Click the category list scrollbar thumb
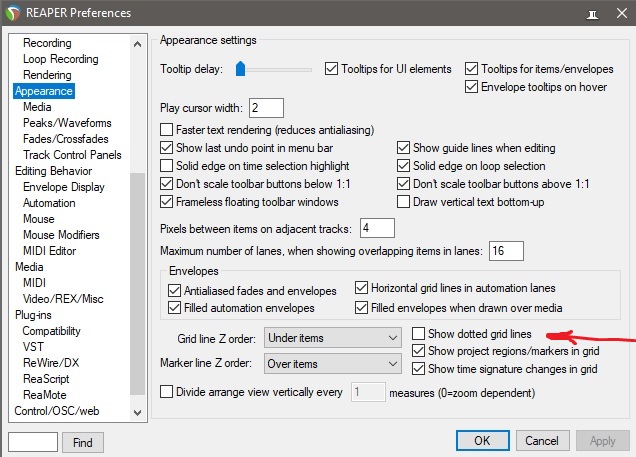Image resolution: width=636 pixels, height=457 pixels. pos(138,284)
